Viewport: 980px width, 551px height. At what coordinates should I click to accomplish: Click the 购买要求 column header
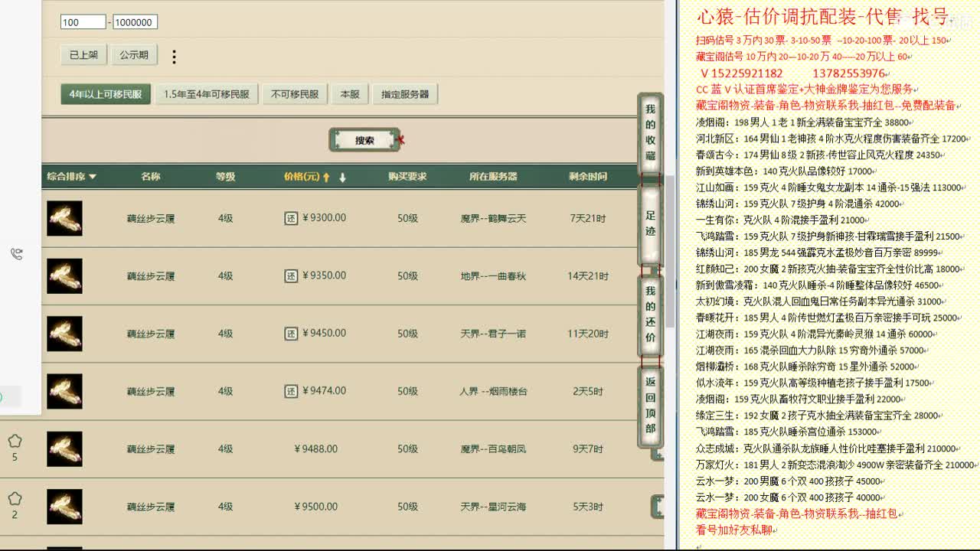click(x=407, y=176)
